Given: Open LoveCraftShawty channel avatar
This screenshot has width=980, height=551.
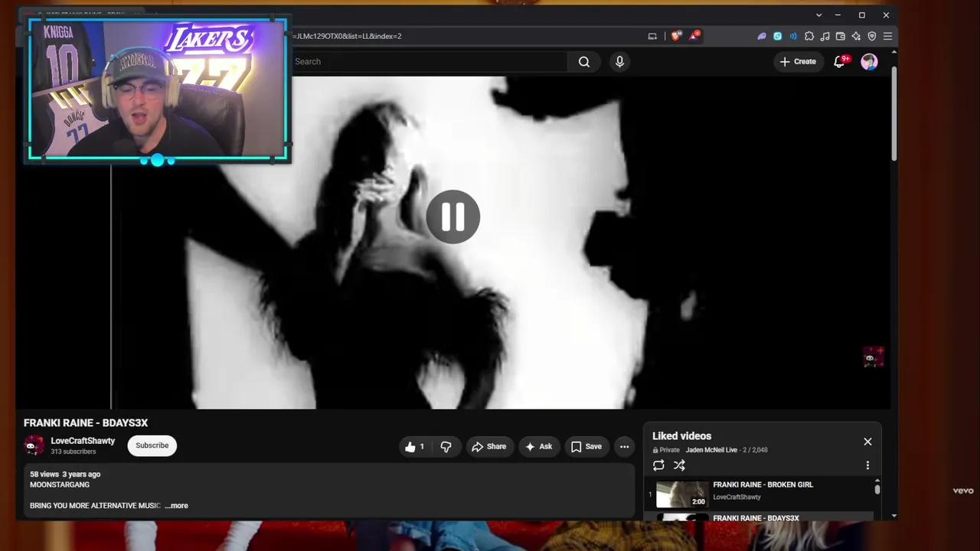Looking at the screenshot, I should (34, 445).
